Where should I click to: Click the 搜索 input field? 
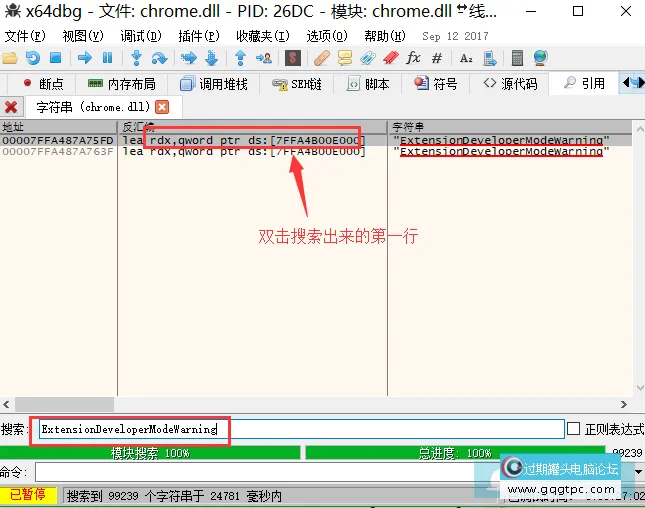click(x=302, y=429)
